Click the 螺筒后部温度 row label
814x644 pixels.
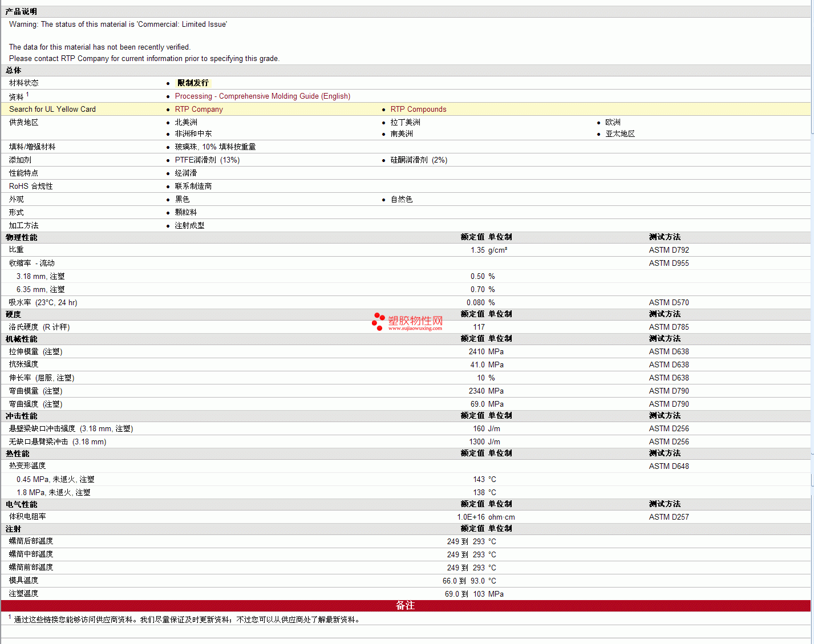31,541
